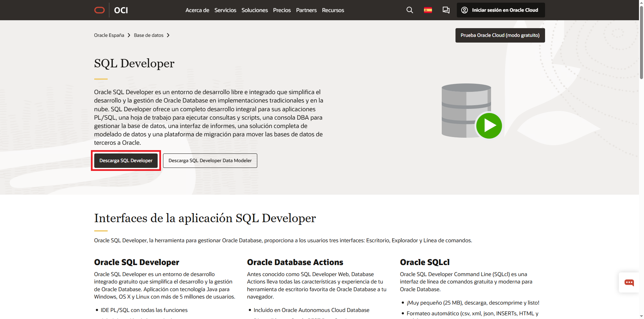The width and height of the screenshot is (644, 319).
Task: Open the contact/chat icon in the top bar
Action: 446,10
